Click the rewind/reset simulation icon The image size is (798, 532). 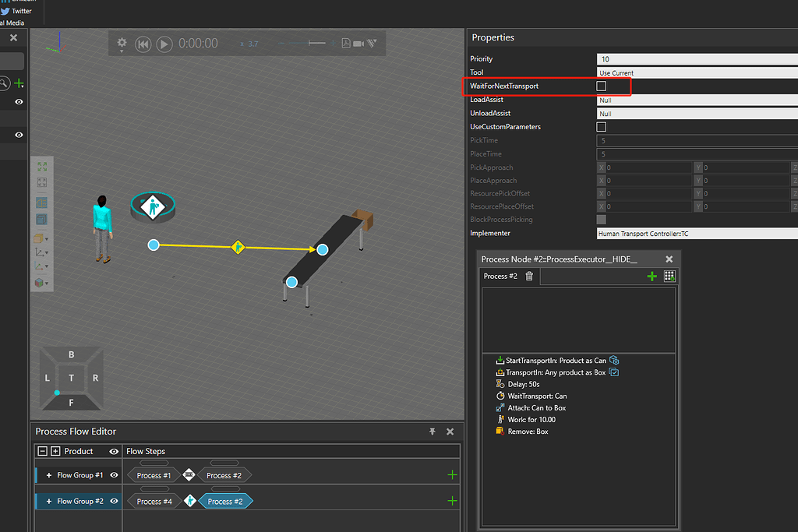(143, 44)
